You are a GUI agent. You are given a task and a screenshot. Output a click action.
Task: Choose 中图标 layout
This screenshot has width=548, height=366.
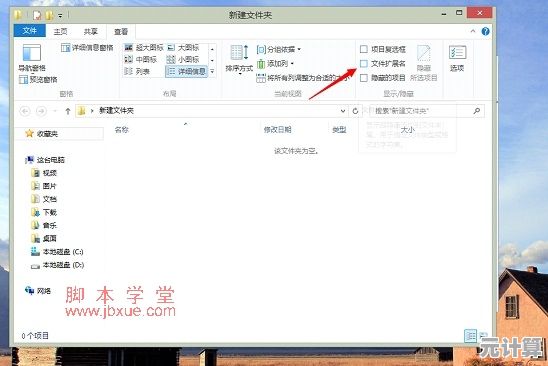click(140, 59)
